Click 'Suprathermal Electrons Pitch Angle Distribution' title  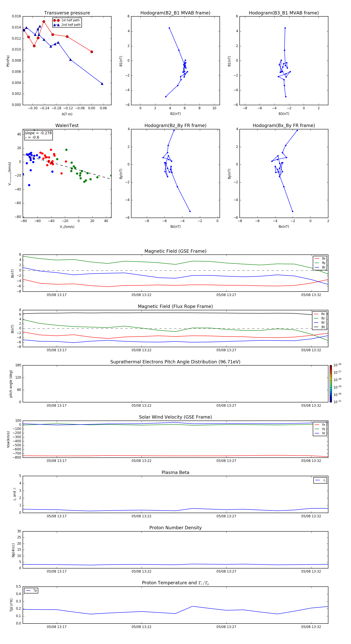tap(175, 362)
